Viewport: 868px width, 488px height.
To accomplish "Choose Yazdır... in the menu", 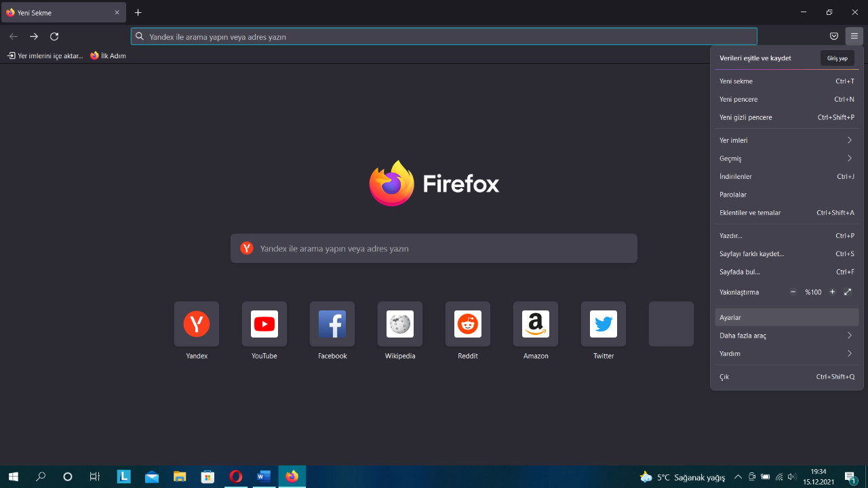I will click(x=787, y=236).
